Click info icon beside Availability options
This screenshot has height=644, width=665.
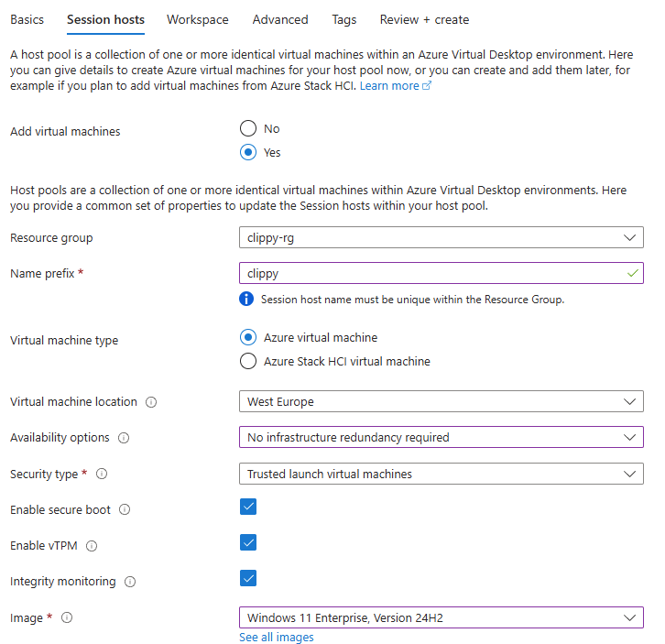124,437
